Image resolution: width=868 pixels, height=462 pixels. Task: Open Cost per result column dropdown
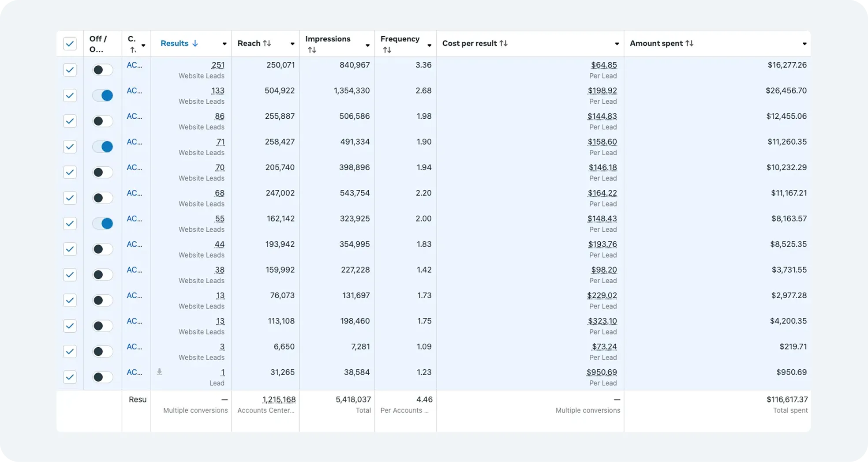(617, 44)
